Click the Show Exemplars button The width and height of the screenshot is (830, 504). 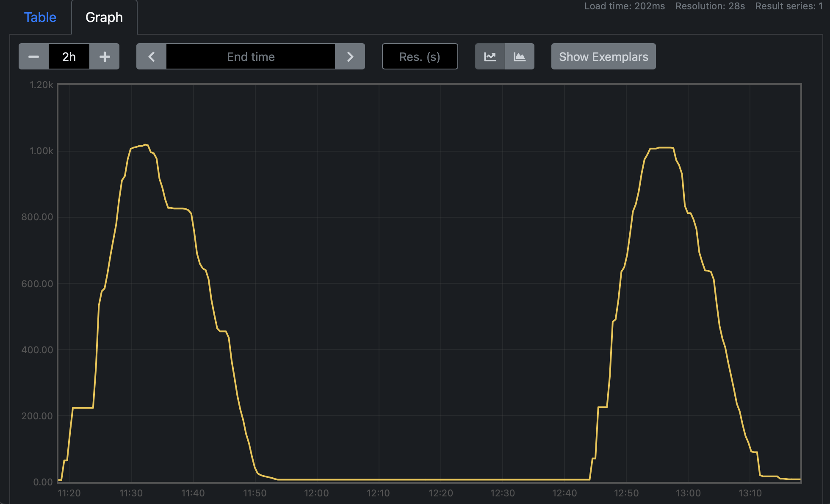603,56
